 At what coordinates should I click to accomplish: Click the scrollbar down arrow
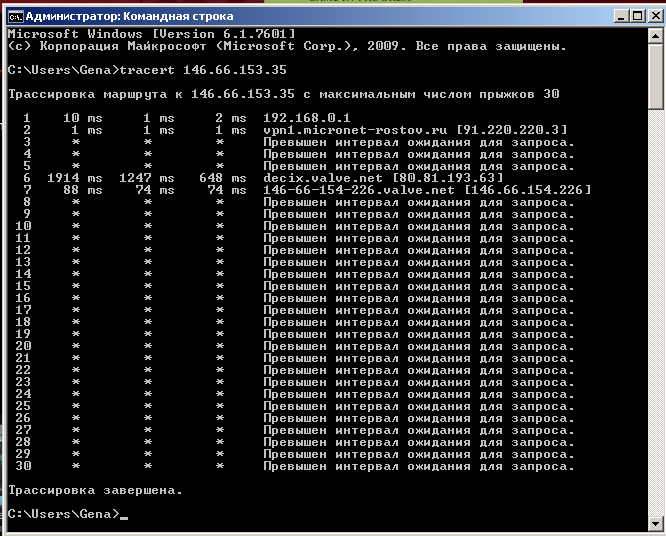655,523
